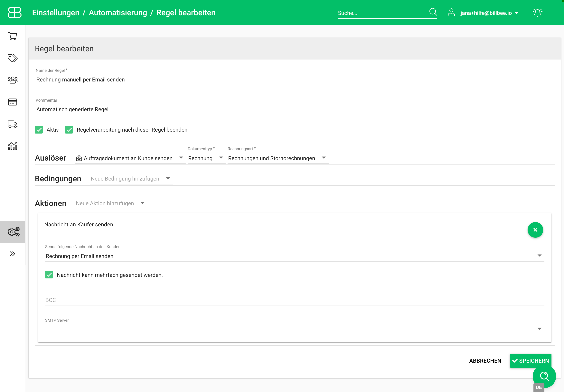Click the Regel bearbeiten panel title

pos(64,49)
